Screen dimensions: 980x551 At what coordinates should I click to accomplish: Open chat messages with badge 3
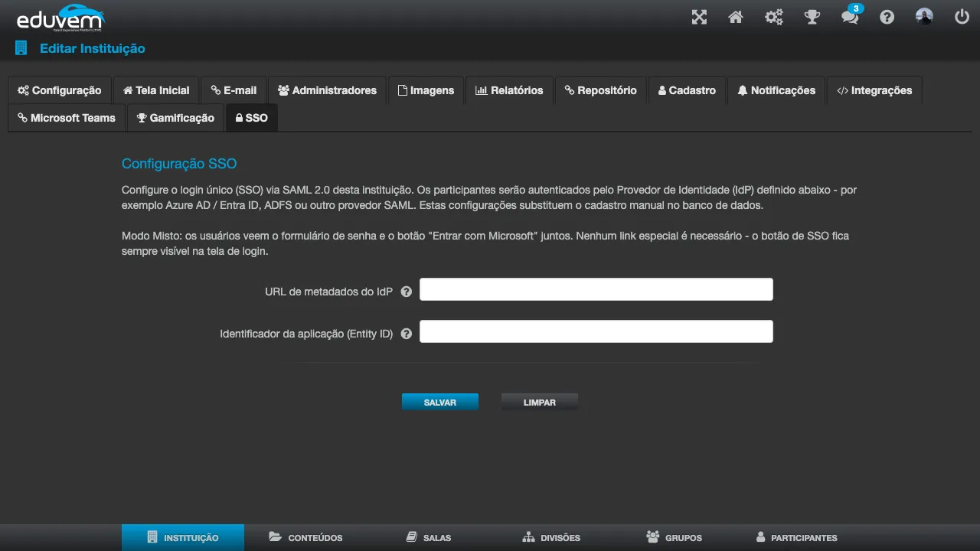851,15
